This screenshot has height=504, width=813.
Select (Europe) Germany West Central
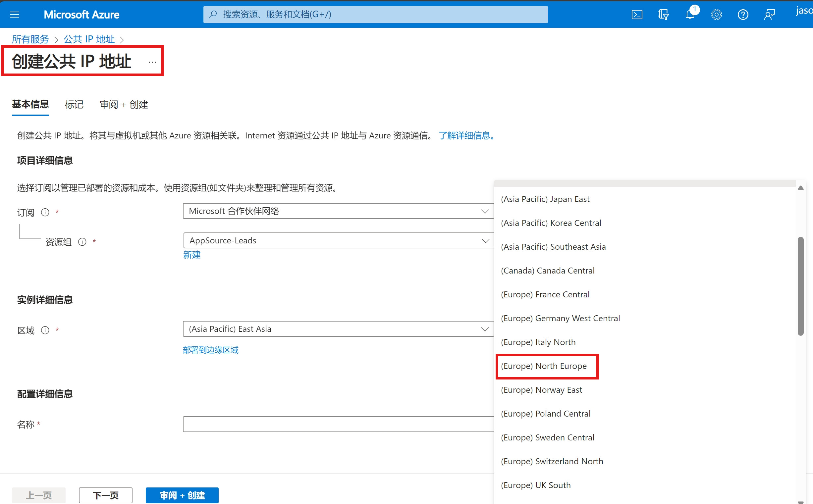[645, 318]
